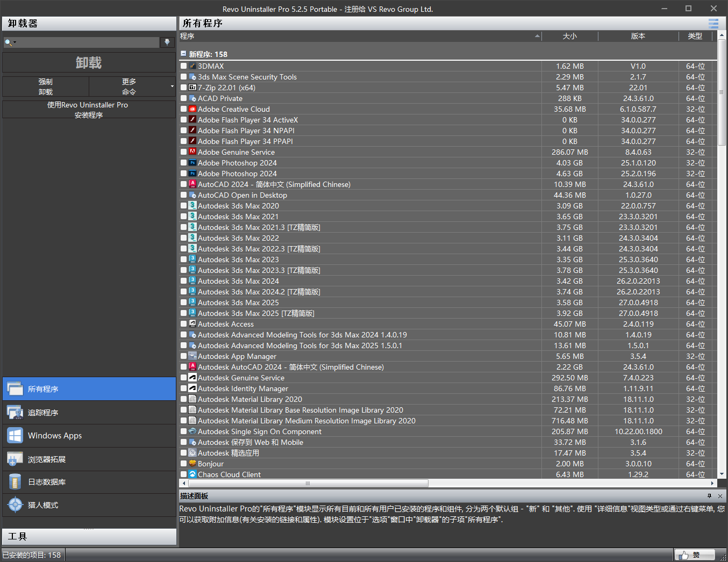Tick the Autodesk App Manager checkbox
The height and width of the screenshot is (562, 728).
(184, 356)
